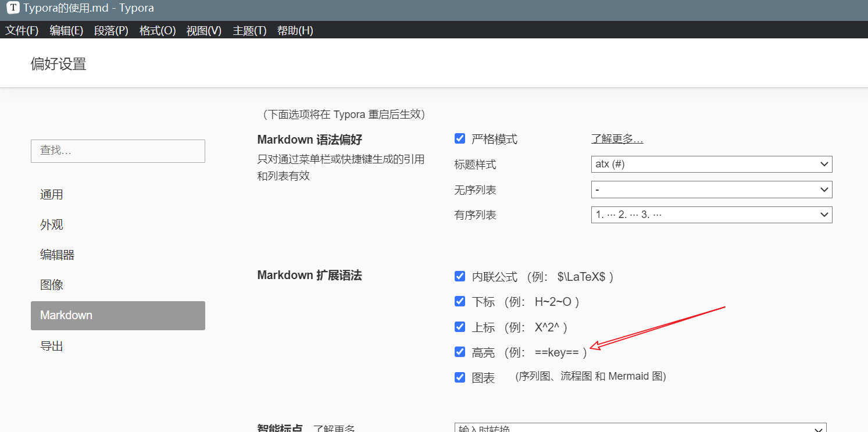Toggle the 上标 checkbox

click(460, 326)
